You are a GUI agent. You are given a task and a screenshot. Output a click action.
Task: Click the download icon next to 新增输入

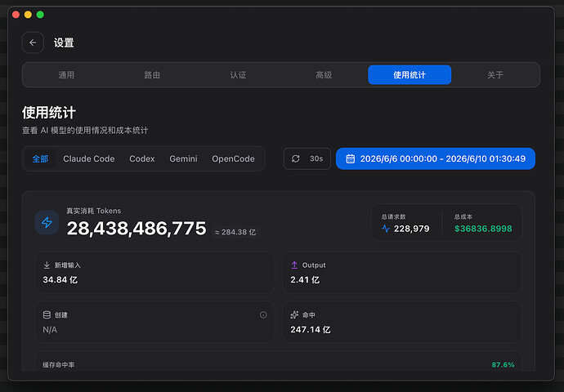tap(47, 265)
